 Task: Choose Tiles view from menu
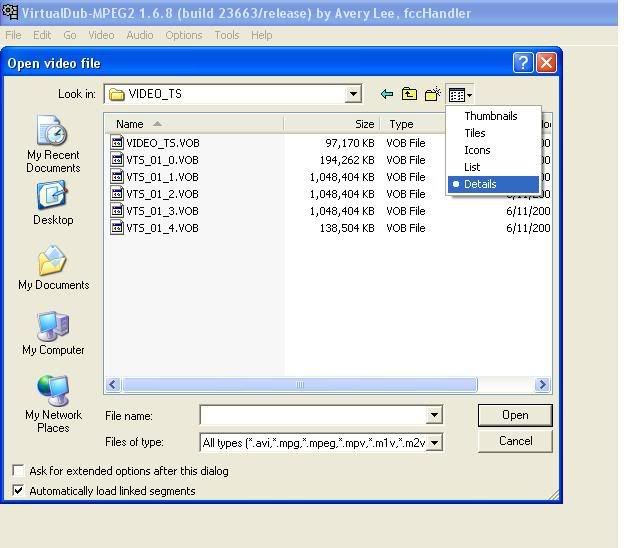click(493, 133)
